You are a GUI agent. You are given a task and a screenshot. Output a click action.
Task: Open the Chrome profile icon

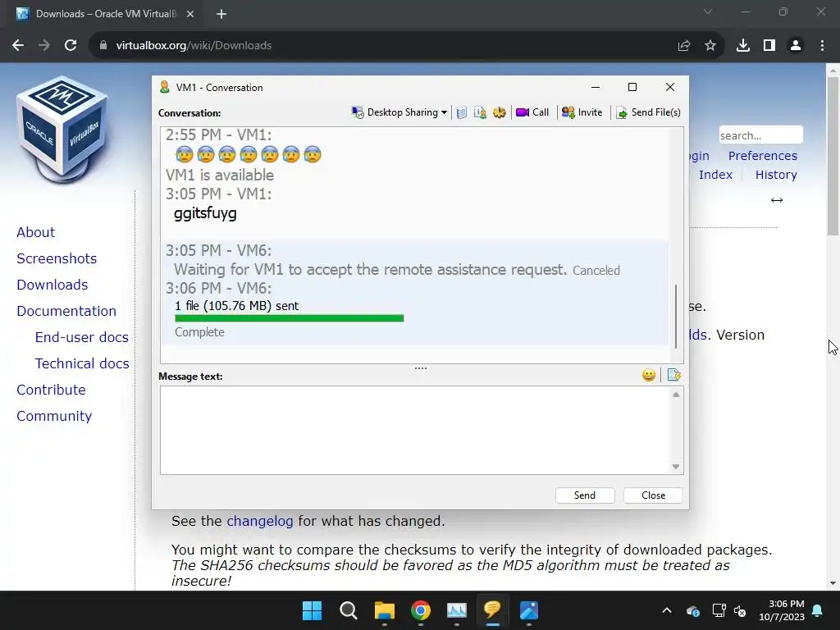coord(796,46)
